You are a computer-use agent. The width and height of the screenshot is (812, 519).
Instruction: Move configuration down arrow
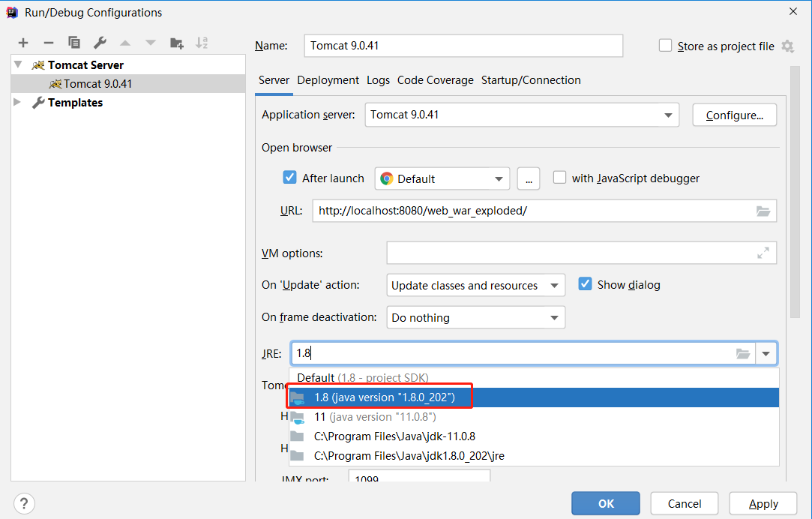[150, 43]
